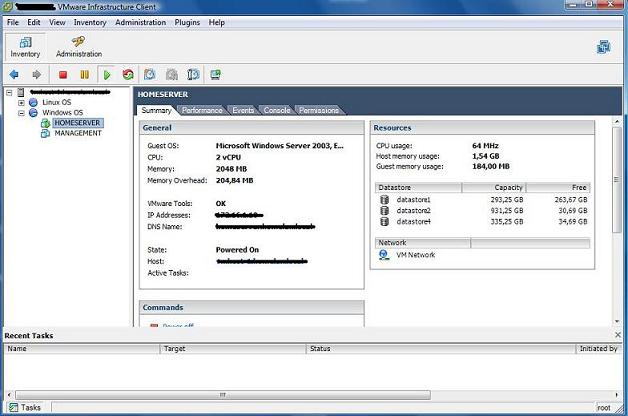Click the VMware icon at top right

tap(604, 47)
